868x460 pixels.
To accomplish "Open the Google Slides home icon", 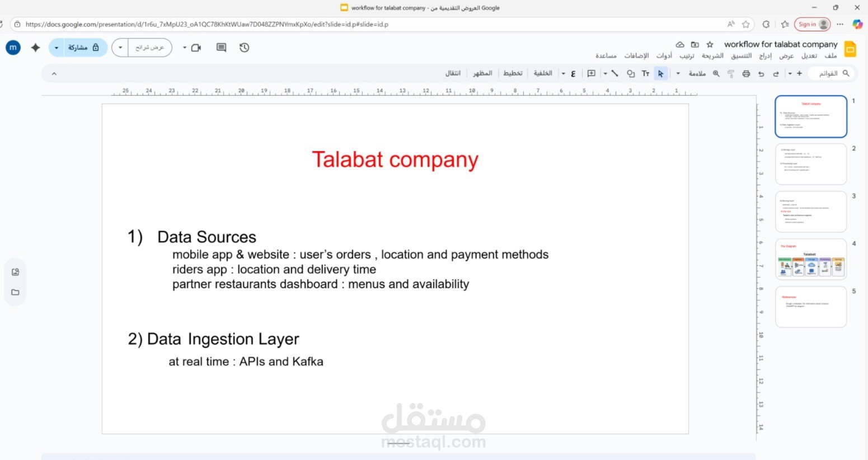I will tap(850, 49).
